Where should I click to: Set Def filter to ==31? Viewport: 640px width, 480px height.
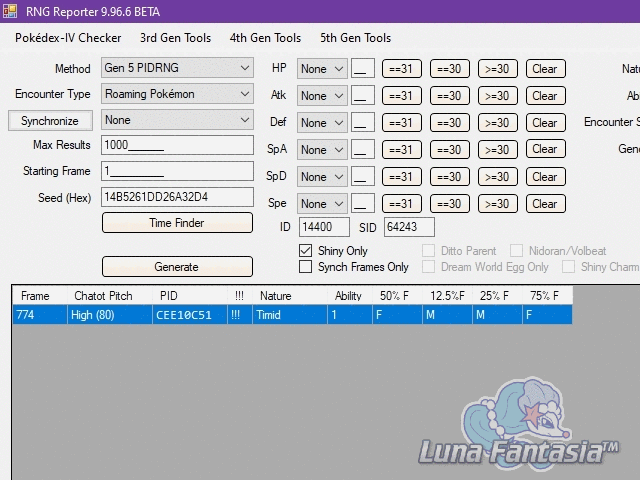tap(402, 123)
